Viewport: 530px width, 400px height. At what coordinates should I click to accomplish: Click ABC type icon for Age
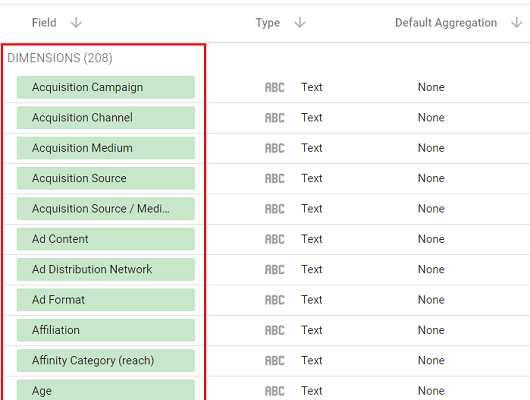[274, 391]
